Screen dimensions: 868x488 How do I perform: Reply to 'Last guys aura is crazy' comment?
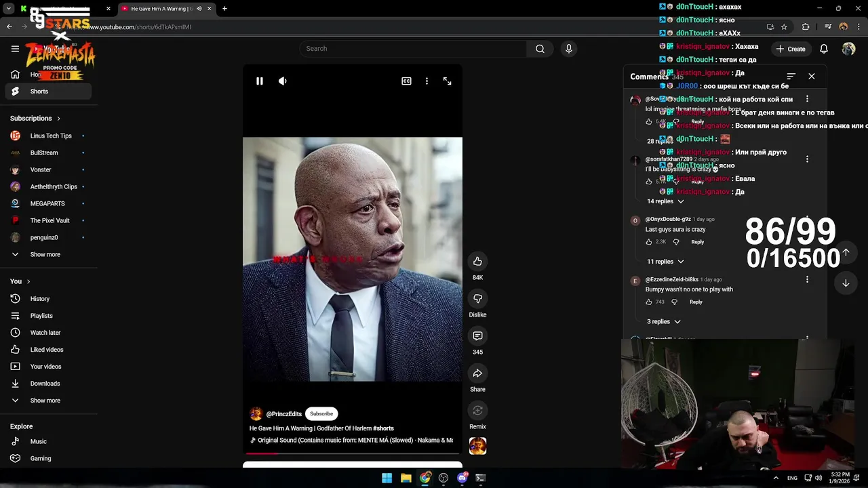click(698, 242)
